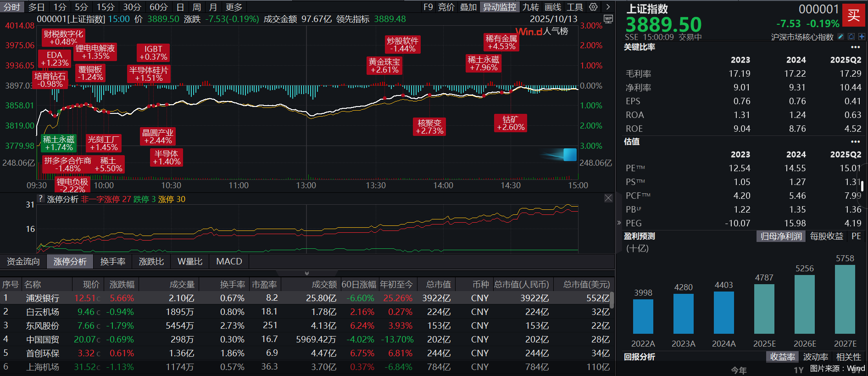Image resolution: width=868 pixels, height=376 pixels.
Task: Switch earnings forecast to 每股收益
Action: click(x=826, y=236)
